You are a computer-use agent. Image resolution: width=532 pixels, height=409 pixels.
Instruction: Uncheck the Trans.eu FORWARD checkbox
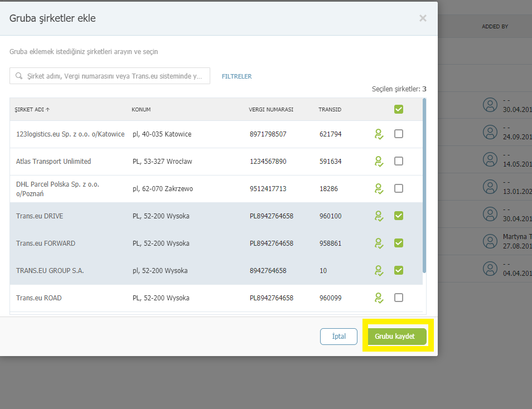pyautogui.click(x=399, y=243)
